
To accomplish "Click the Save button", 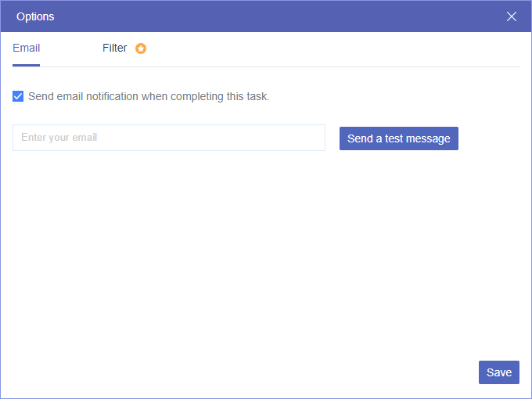I will coord(498,372).
